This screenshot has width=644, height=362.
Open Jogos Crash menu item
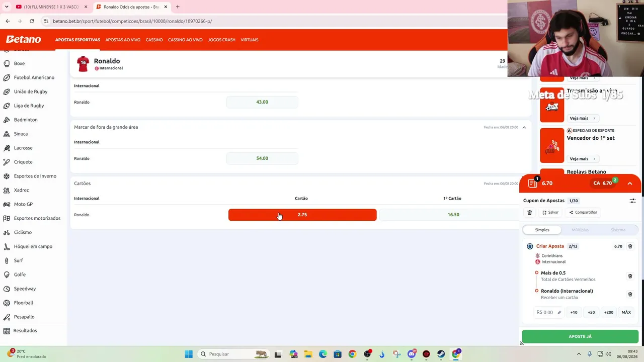(x=221, y=40)
